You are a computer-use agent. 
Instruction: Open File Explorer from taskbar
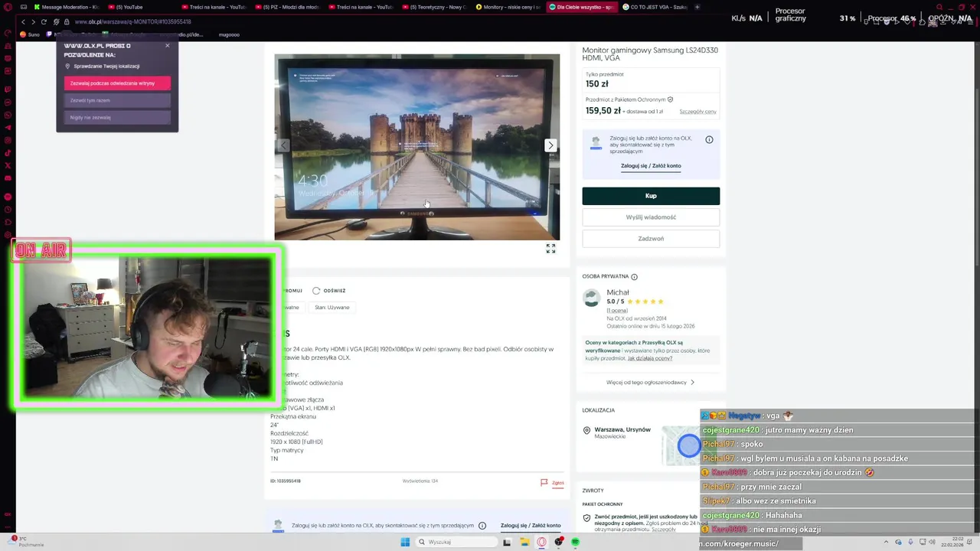click(524, 542)
